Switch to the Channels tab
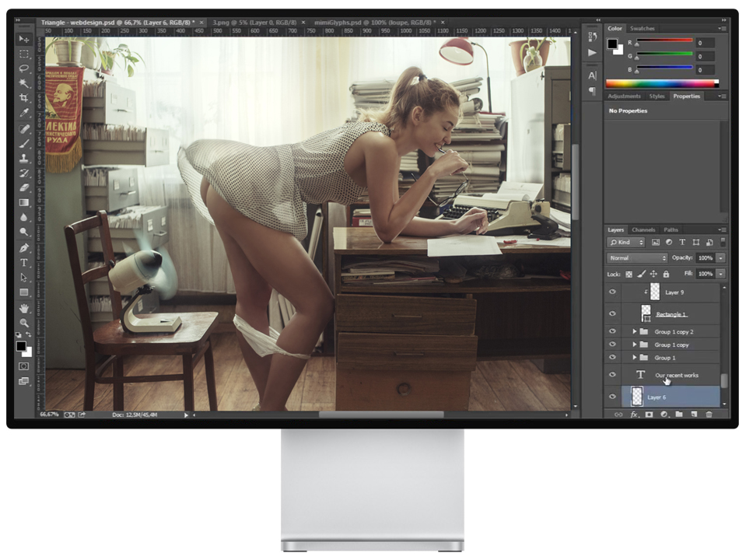The width and height of the screenshot is (746, 560). 643,229
